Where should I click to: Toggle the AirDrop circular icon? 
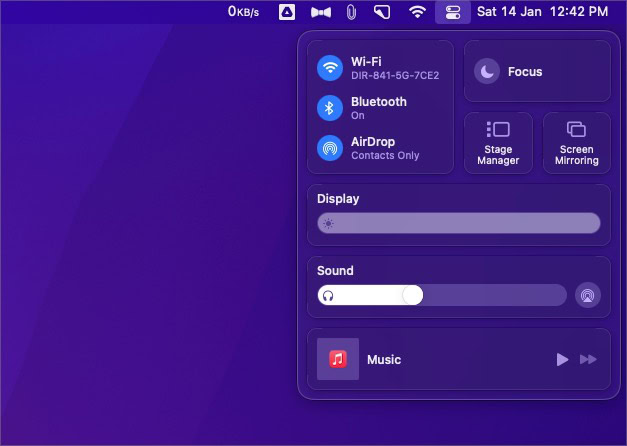pos(330,148)
